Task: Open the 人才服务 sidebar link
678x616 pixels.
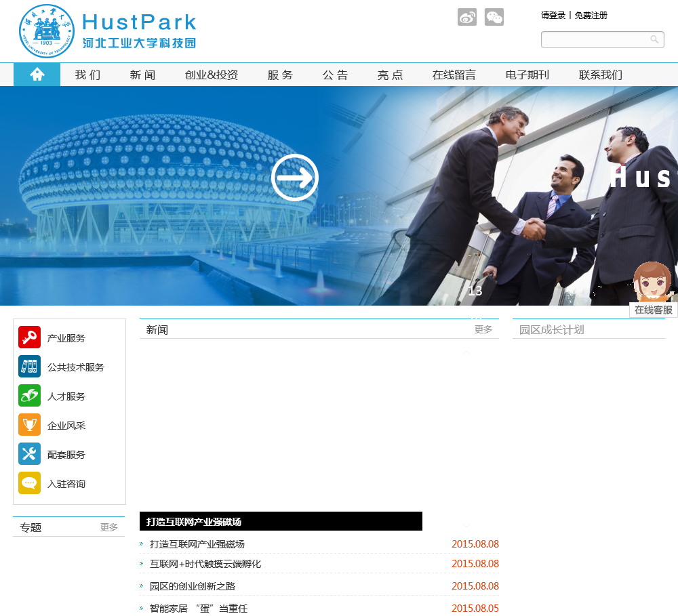Action: tap(66, 396)
